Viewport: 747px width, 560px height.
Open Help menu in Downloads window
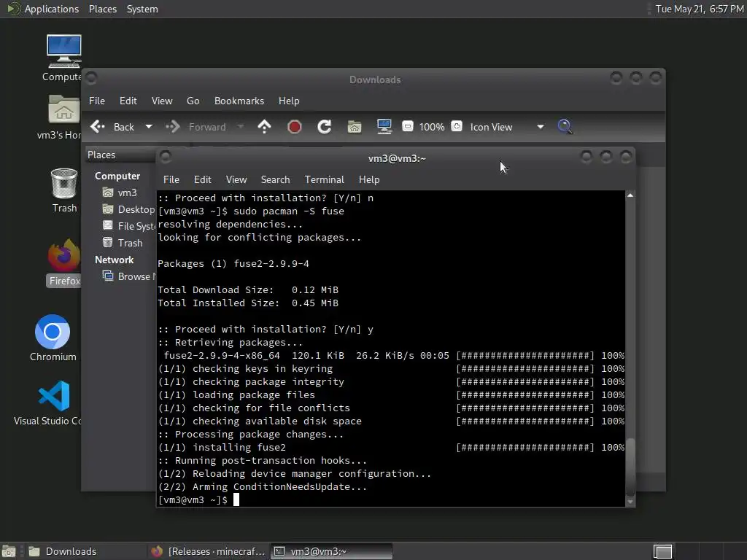click(x=289, y=101)
